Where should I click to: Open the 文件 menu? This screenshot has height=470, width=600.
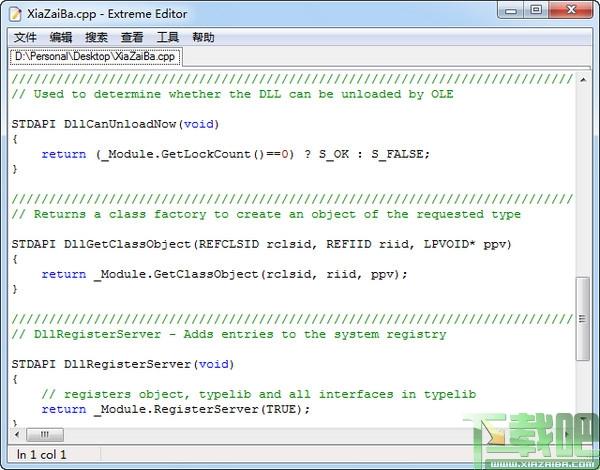tap(25, 37)
